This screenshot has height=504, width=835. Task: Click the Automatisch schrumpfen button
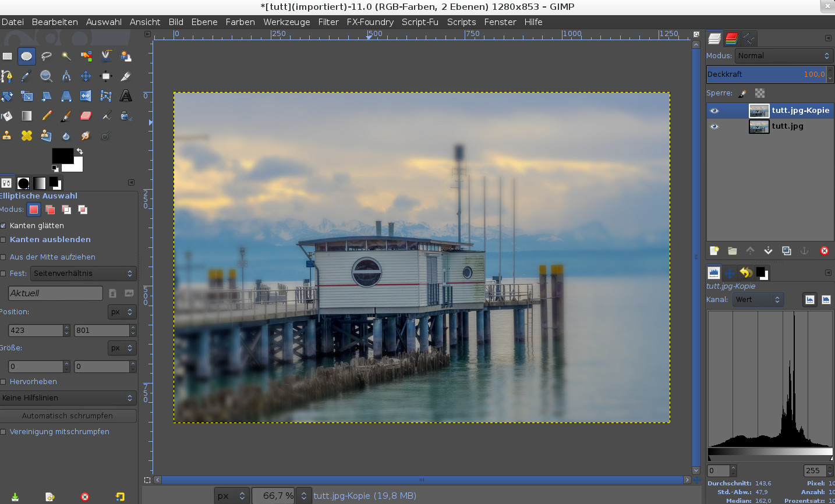[68, 416]
